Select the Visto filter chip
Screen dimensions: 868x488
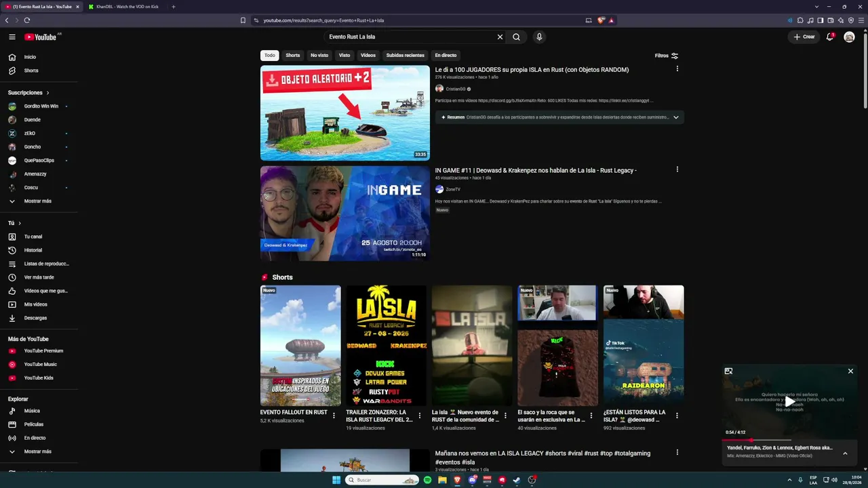click(344, 56)
